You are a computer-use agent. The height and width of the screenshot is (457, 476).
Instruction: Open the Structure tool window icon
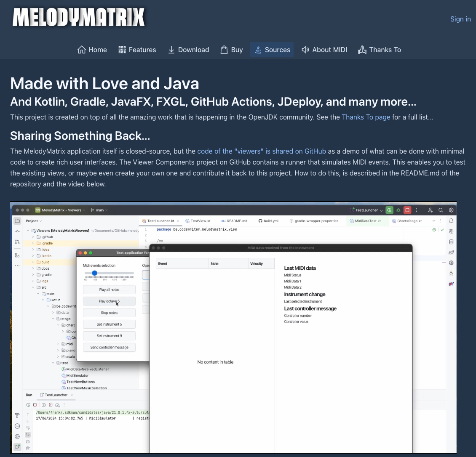tap(17, 255)
